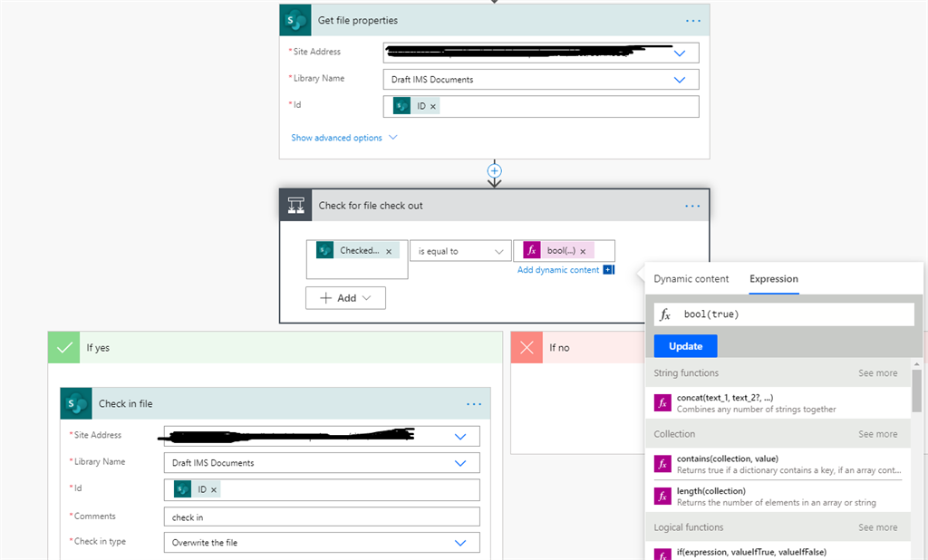The height and width of the screenshot is (560, 928).
Task: Remove the ID token from the Id field
Action: point(433,105)
